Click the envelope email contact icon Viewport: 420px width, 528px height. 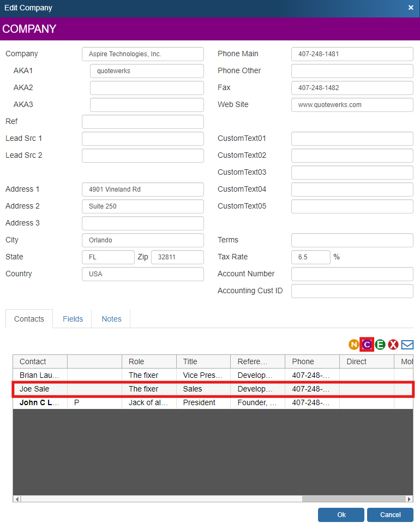407,345
